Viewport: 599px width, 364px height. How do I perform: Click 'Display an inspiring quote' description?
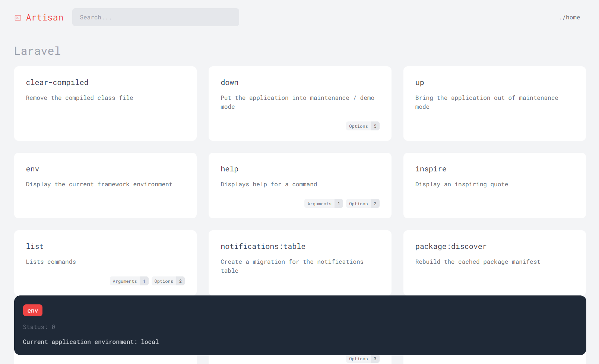coord(462,184)
